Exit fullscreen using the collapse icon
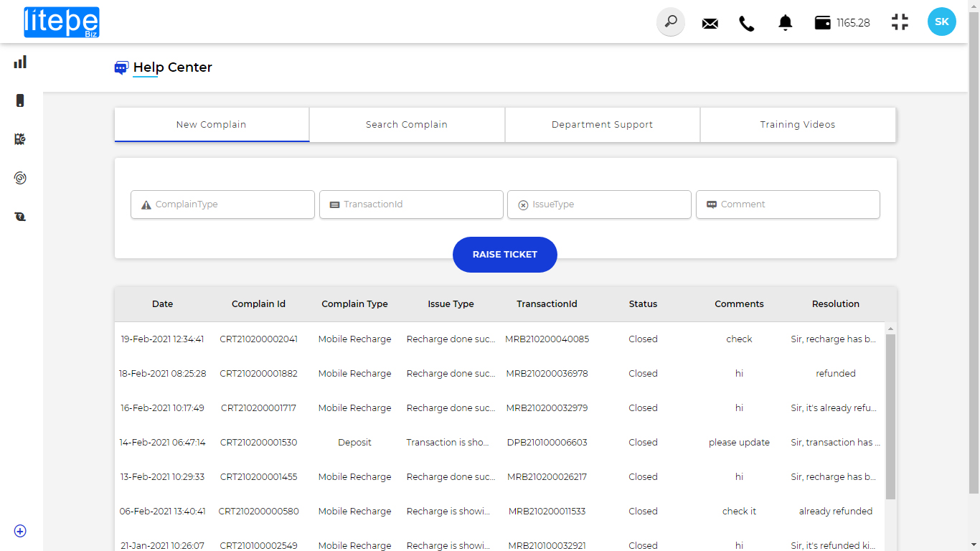 point(900,22)
